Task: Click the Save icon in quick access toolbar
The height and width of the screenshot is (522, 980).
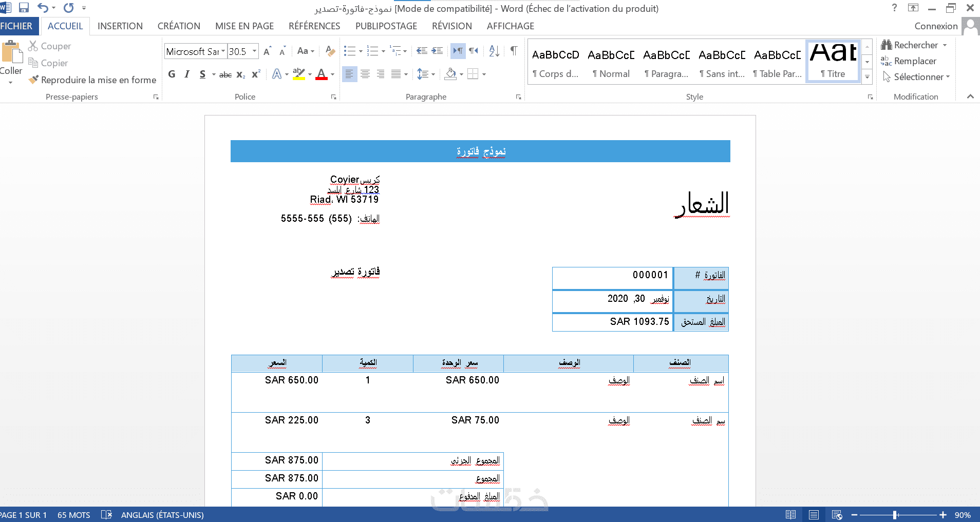Action: (x=24, y=8)
